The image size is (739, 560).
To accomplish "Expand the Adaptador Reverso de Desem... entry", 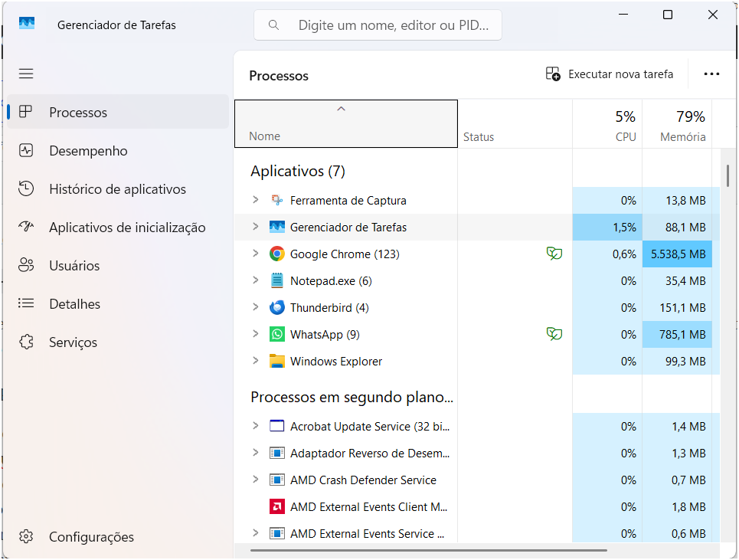I will click(256, 453).
